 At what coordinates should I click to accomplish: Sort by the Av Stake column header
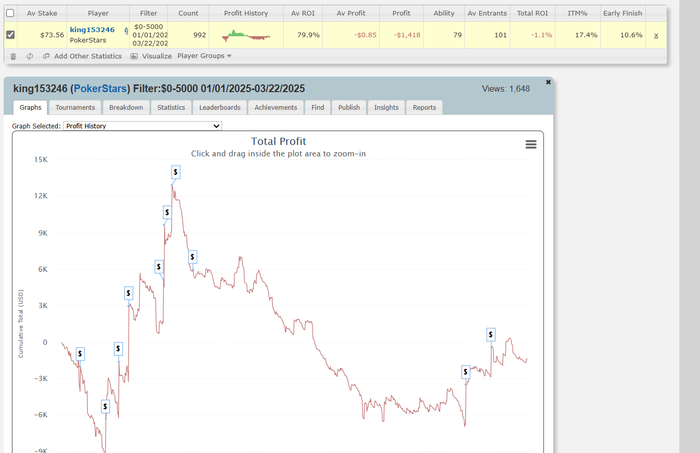(42, 13)
